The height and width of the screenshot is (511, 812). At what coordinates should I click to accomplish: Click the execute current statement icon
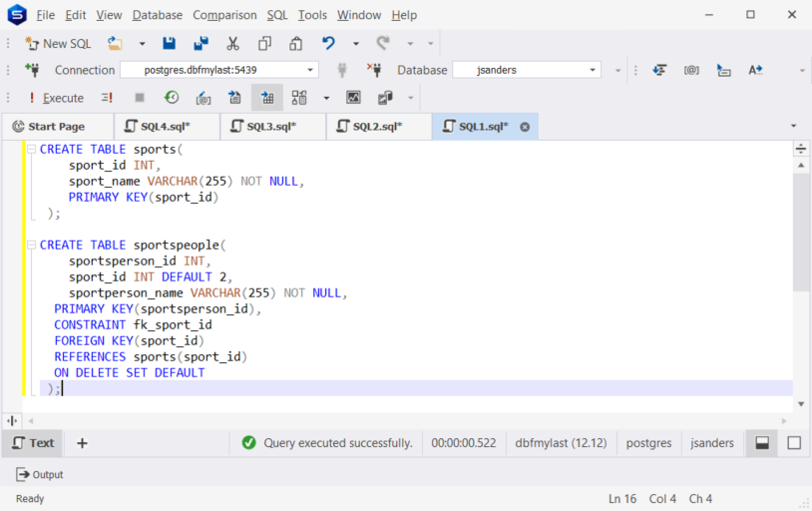(x=107, y=98)
